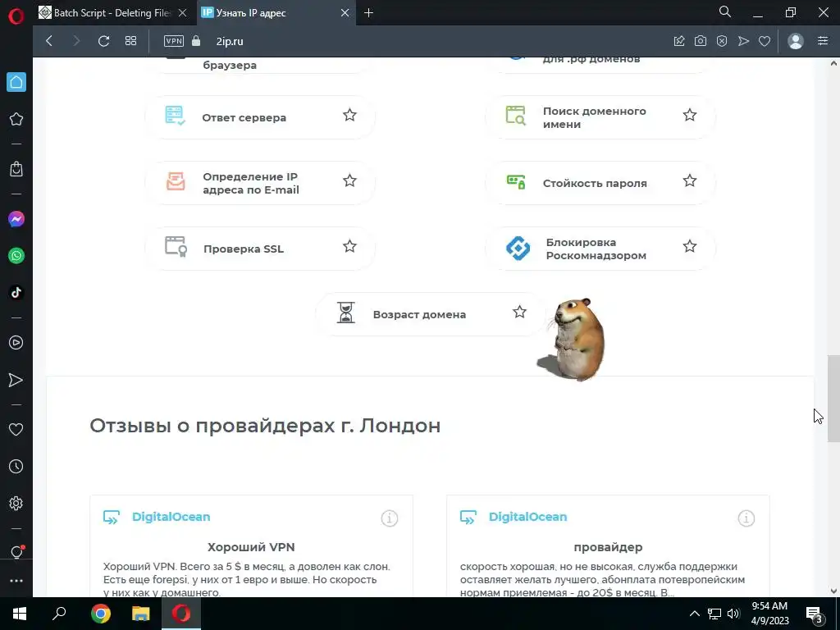Go back to previous page
The image size is (840, 630).
pyautogui.click(x=49, y=41)
